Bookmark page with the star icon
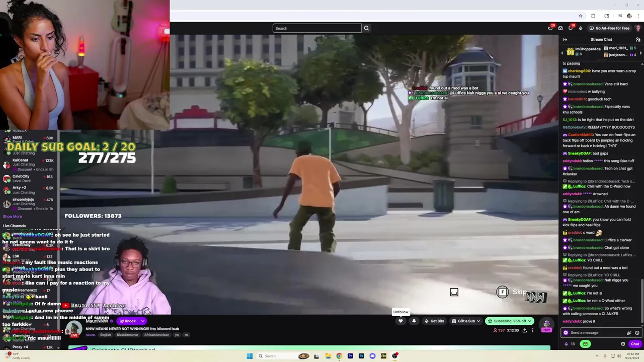Viewport: 644px width, 362px height. [581, 16]
